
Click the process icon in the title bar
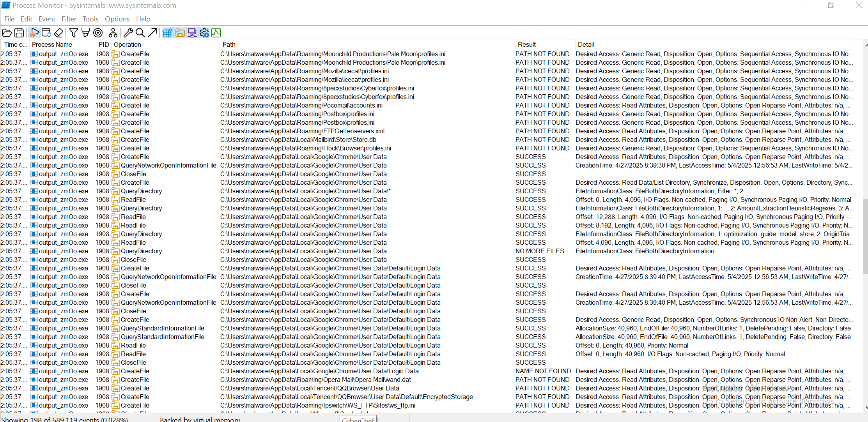pyautogui.click(x=5, y=5)
